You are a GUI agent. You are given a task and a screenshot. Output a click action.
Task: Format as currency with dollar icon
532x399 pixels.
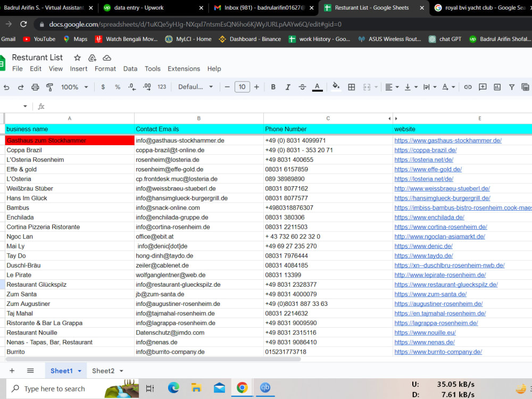coord(103,87)
